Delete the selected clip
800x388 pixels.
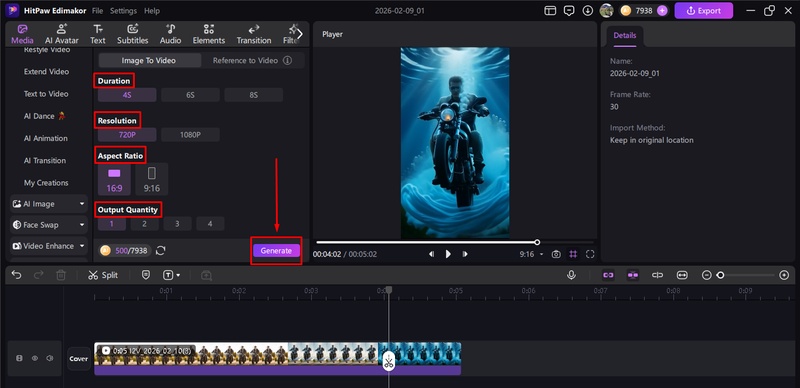[61, 275]
